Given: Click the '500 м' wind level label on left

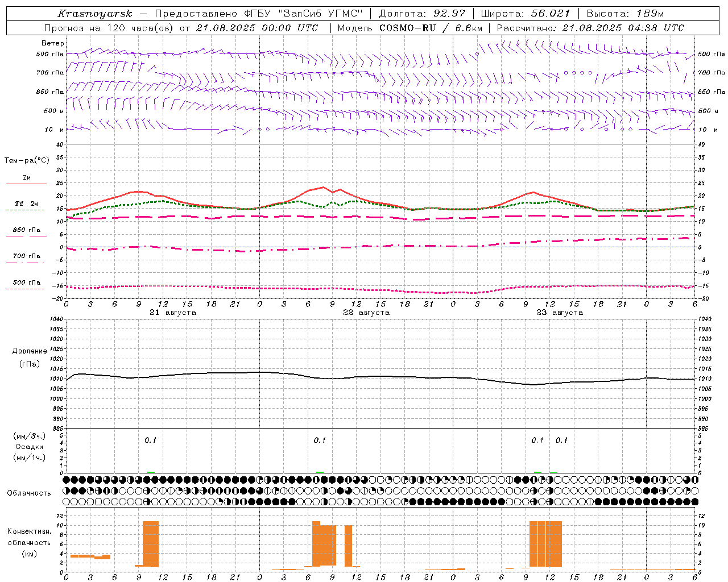Looking at the screenshot, I should pyautogui.click(x=54, y=111).
